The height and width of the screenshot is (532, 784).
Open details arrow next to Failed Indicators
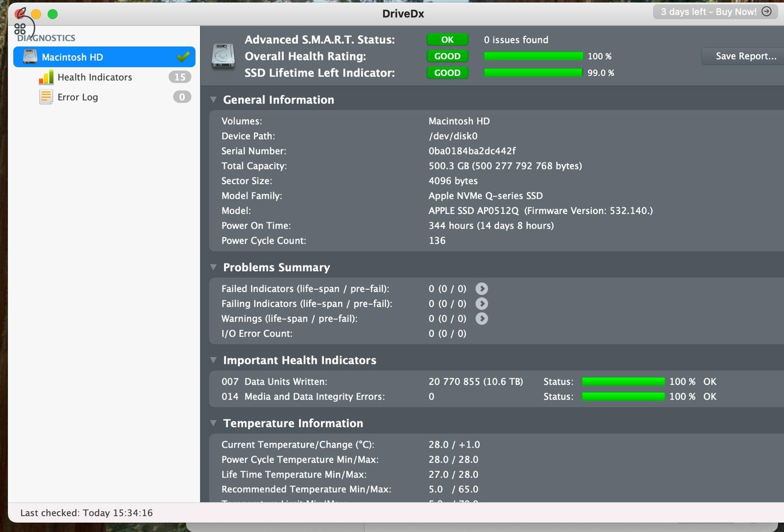[x=482, y=289]
